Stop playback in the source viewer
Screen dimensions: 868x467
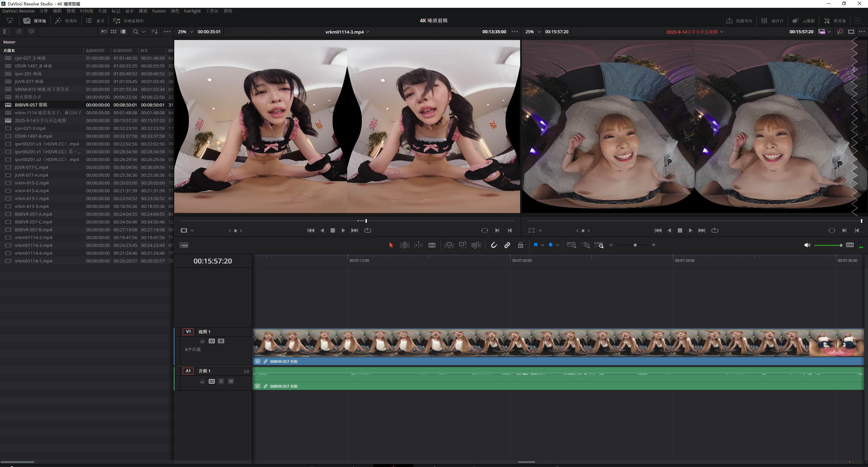(333, 230)
